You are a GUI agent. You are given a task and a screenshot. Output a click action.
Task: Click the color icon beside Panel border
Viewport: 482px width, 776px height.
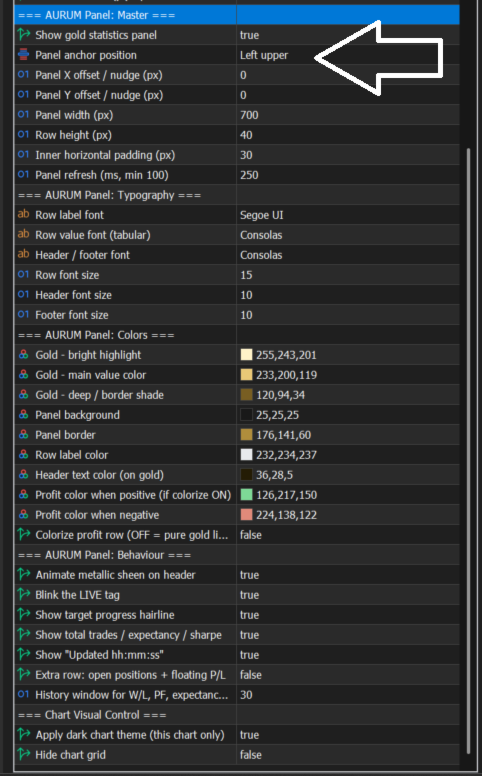point(23,435)
